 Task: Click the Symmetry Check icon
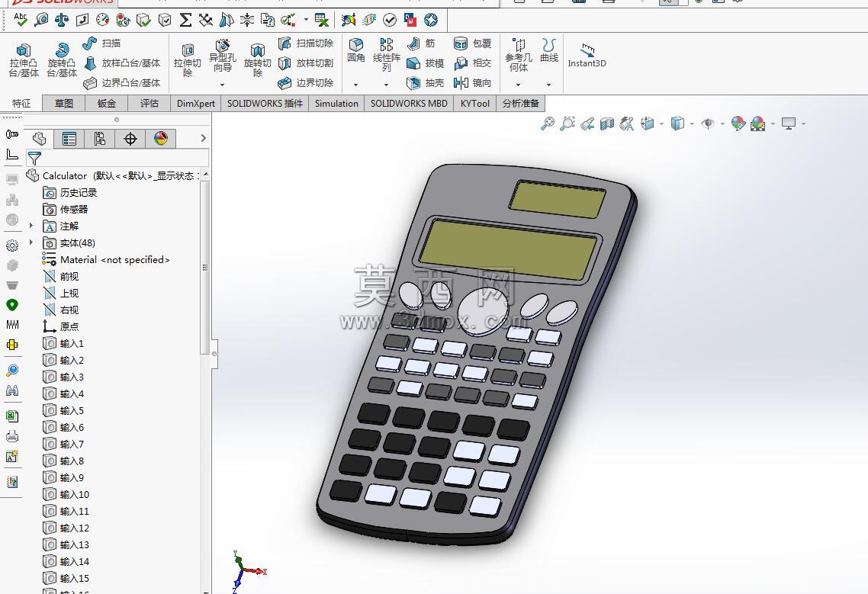point(227,20)
